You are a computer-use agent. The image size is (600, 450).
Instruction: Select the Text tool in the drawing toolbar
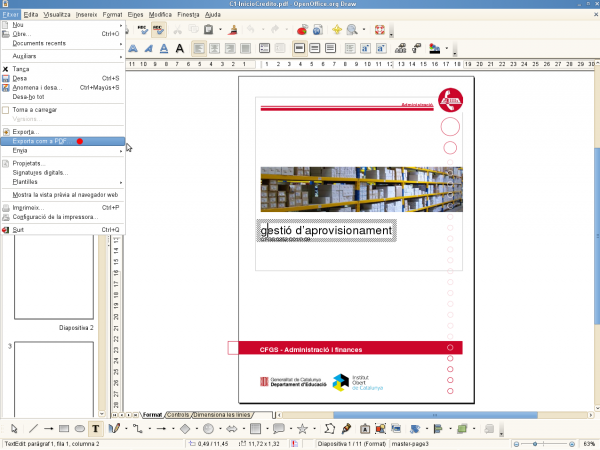[95, 429]
